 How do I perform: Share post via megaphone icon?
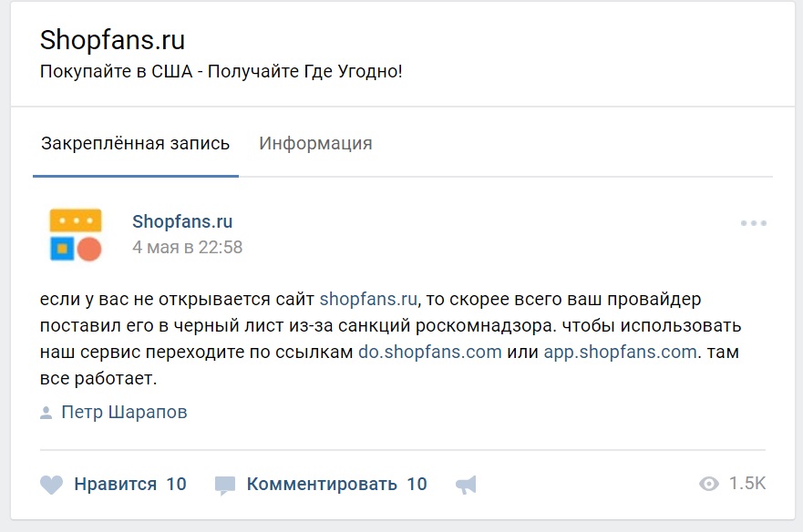coord(467,485)
